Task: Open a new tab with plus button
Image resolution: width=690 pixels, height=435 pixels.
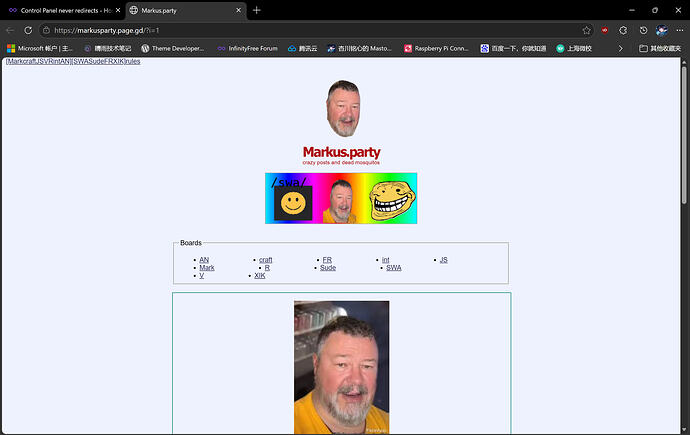Action: tap(257, 10)
